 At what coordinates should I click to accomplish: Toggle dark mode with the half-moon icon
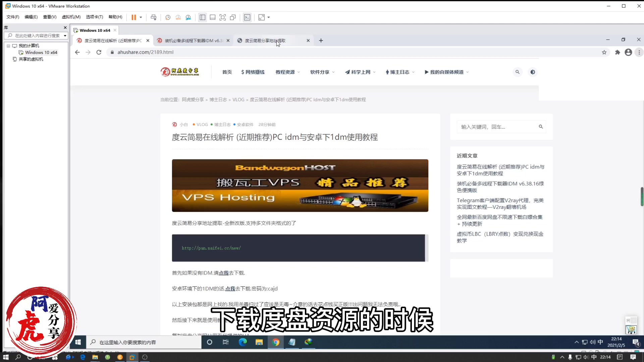point(532,72)
